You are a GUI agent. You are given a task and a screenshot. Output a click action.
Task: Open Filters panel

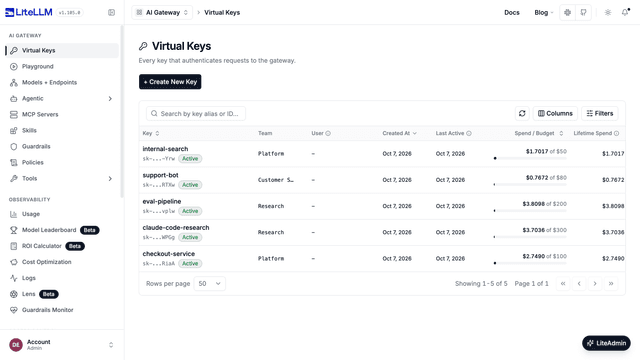click(600, 113)
